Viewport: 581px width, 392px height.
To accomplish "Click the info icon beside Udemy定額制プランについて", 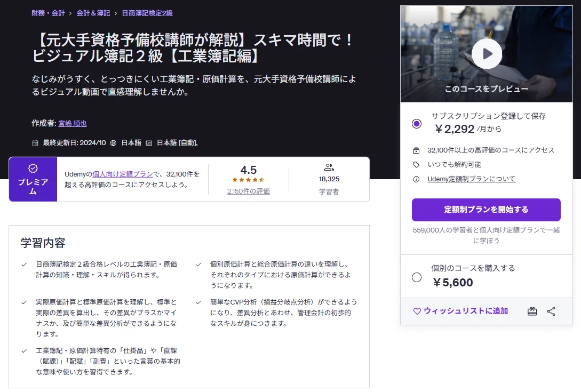I will click(x=416, y=179).
